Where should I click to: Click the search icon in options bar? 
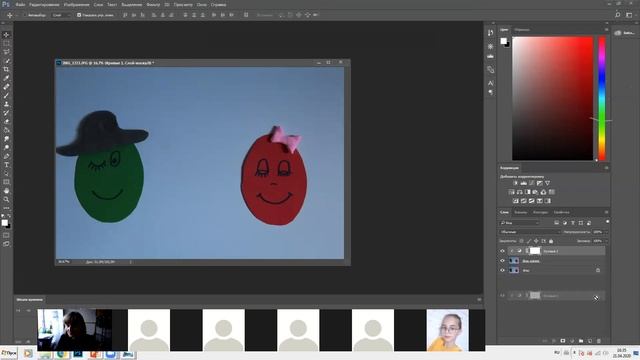618,15
